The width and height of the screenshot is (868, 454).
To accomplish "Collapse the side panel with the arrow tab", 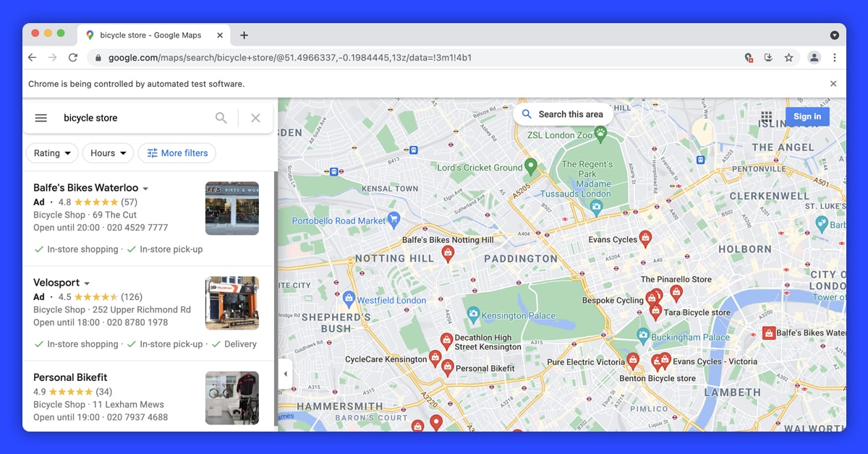I will (x=285, y=374).
